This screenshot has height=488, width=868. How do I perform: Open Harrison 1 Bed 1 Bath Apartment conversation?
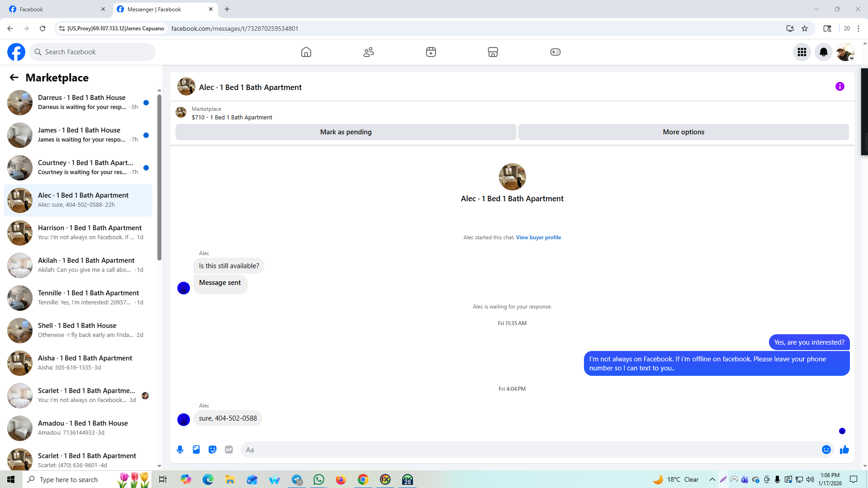click(x=78, y=233)
